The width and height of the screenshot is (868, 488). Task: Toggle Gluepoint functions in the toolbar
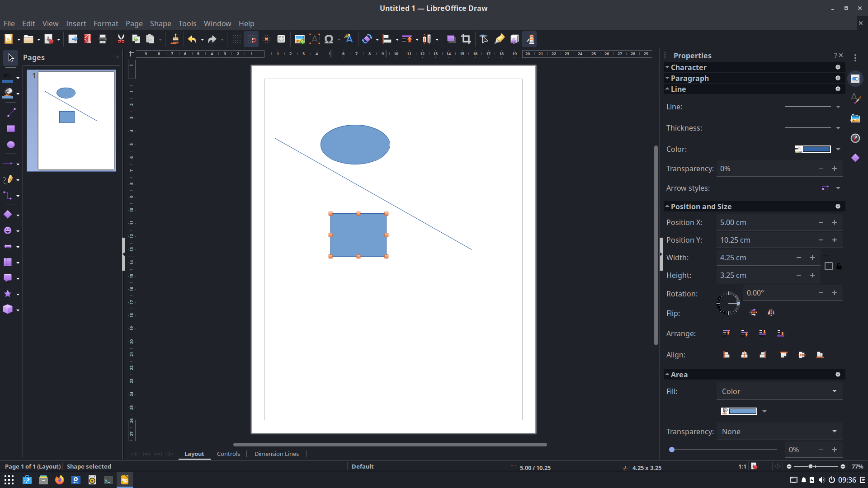pos(500,39)
